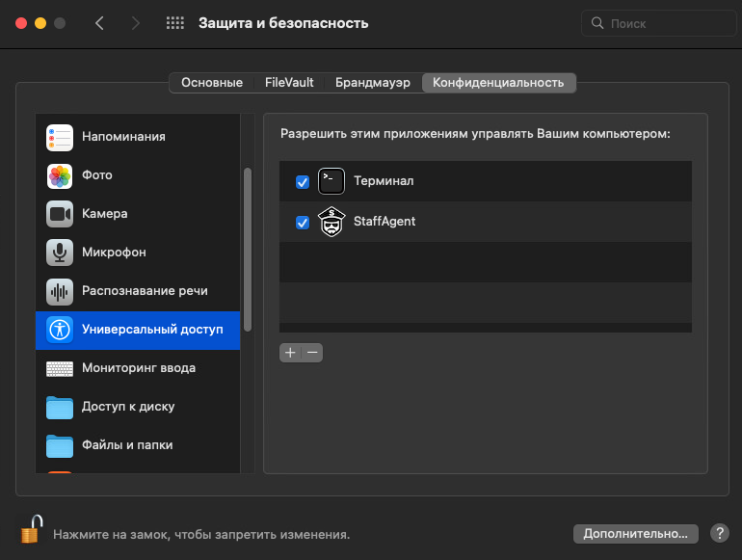
Task: Open Files and Folders (Файлы и папки)
Action: [60, 445]
